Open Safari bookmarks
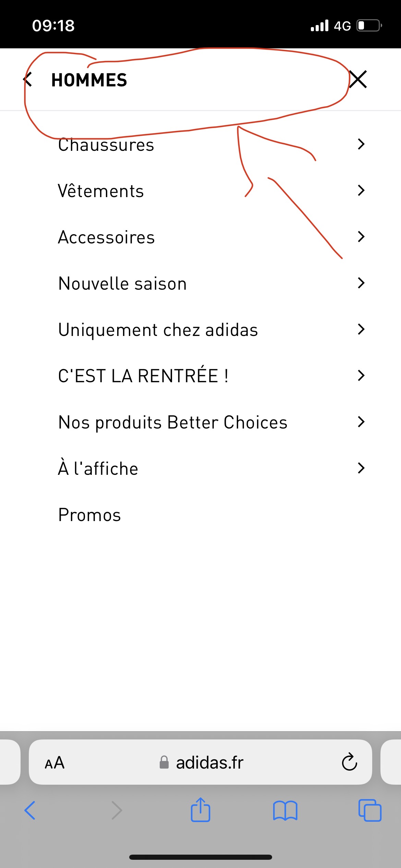The height and width of the screenshot is (868, 401). click(285, 811)
